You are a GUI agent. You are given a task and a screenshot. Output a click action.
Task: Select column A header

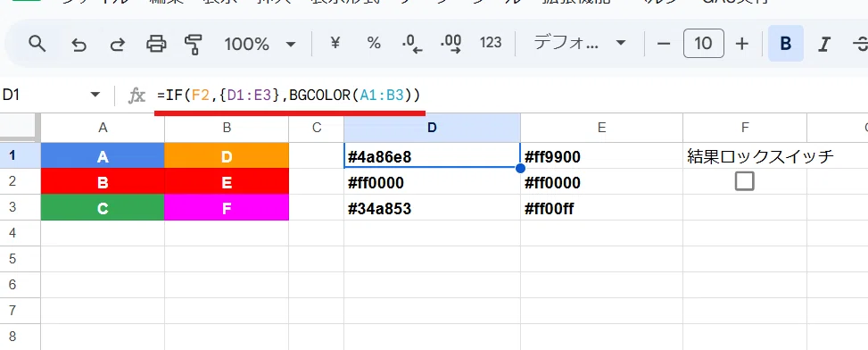tap(103, 128)
